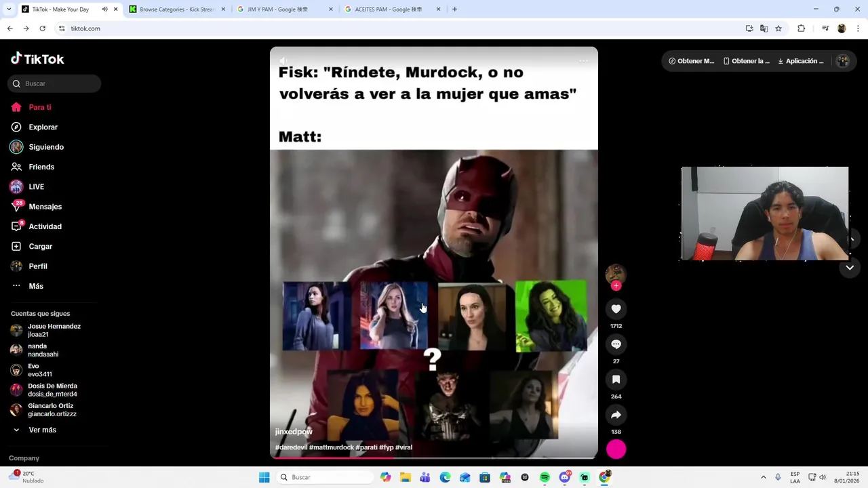This screenshot has width=868, height=488.
Task: Click the Aplicación download button
Action: (x=801, y=61)
